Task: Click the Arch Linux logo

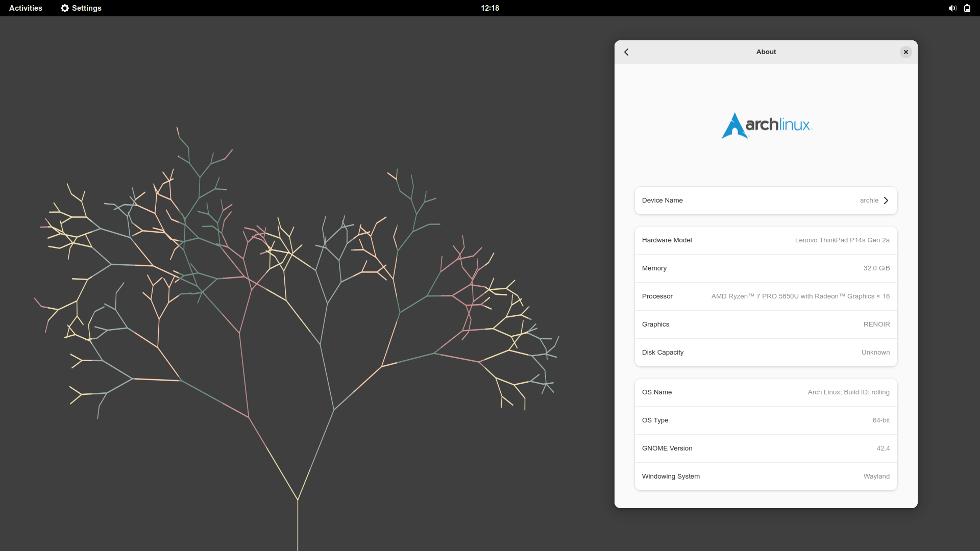Action: tap(766, 126)
